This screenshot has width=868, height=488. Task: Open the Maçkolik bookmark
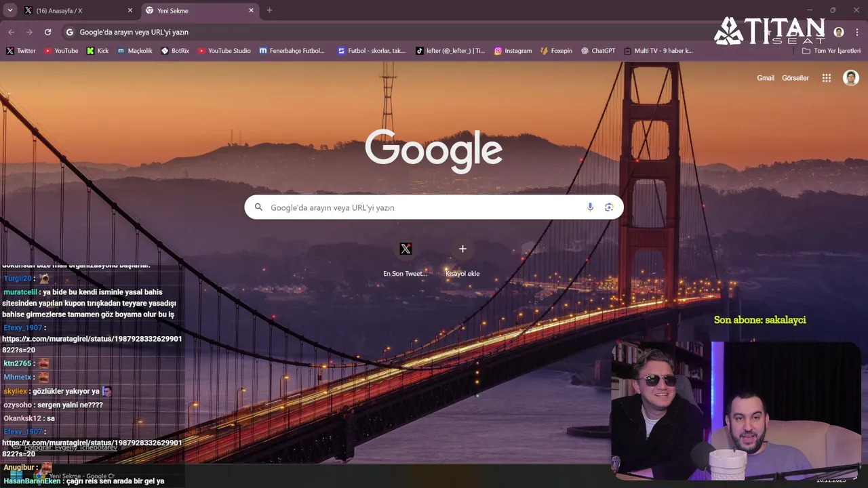[135, 51]
